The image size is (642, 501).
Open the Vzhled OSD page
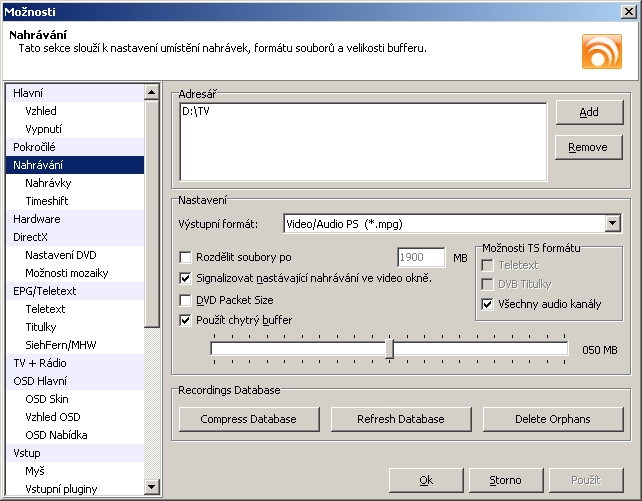point(75,417)
